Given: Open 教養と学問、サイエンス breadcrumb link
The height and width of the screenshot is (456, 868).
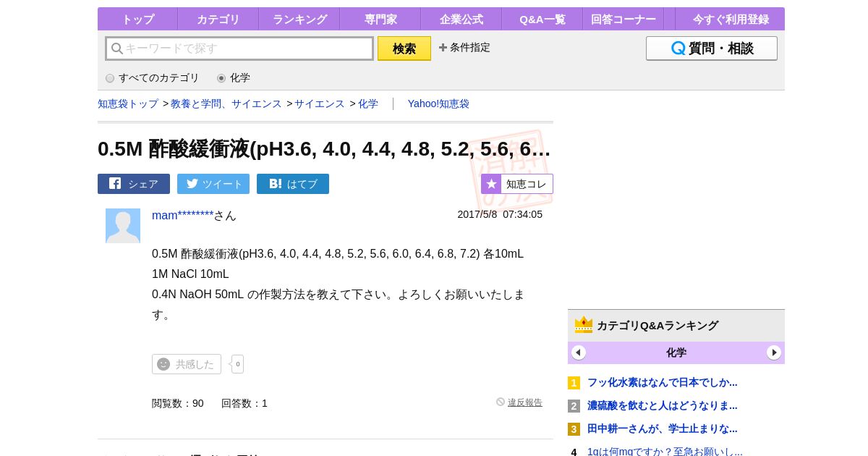Looking at the screenshot, I should pyautogui.click(x=226, y=104).
